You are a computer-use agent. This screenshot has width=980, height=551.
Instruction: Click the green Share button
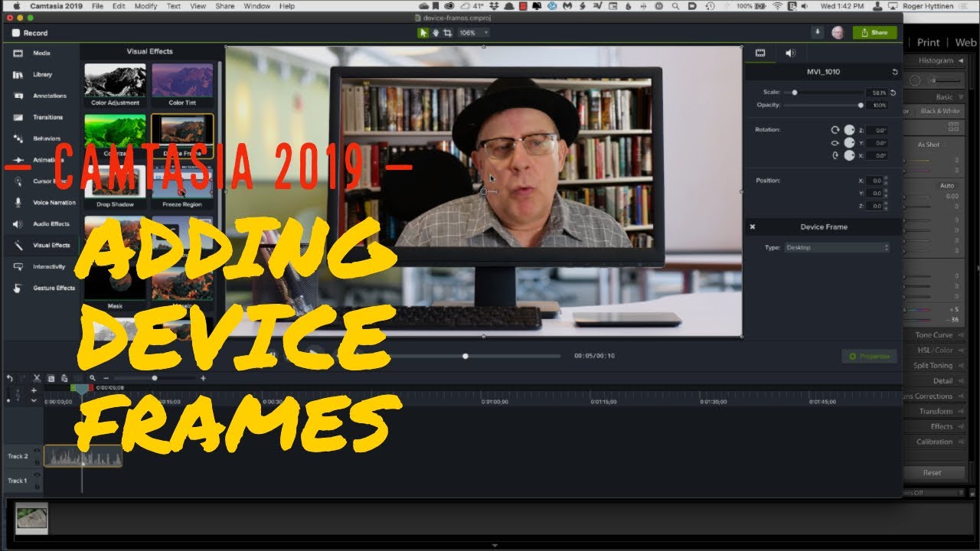[x=874, y=33]
